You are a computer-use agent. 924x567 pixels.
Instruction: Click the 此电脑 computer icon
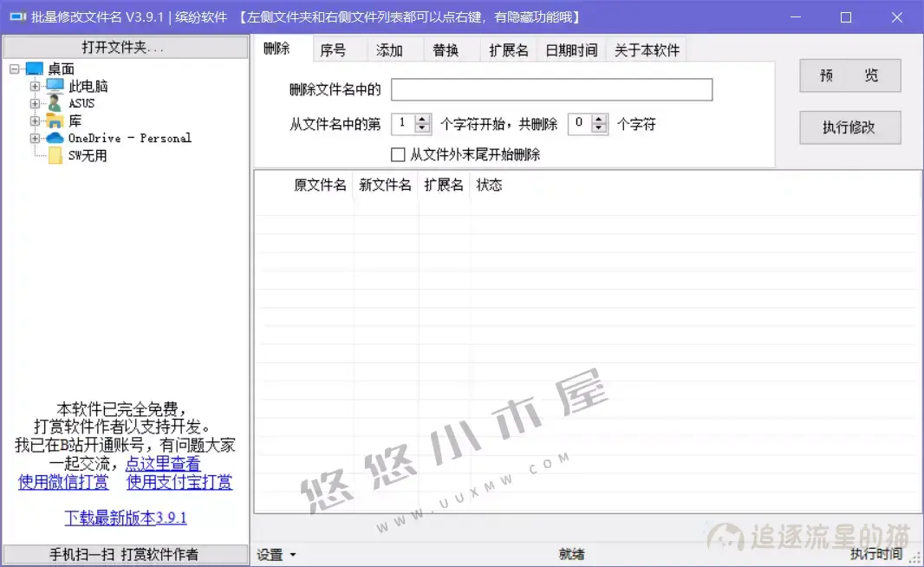[x=54, y=86]
